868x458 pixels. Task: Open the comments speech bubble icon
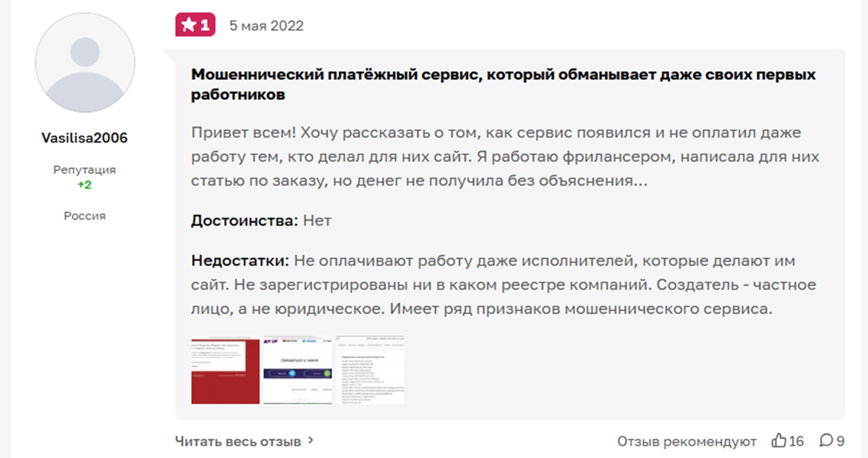[826, 441]
